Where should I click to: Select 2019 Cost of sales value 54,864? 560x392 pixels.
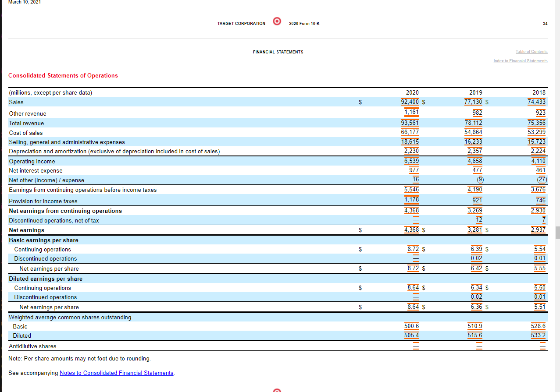tap(474, 132)
